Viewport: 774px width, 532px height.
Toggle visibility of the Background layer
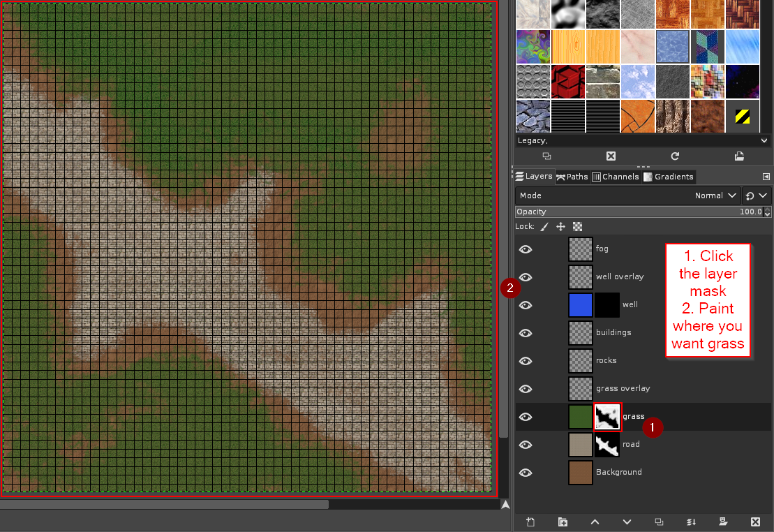526,472
